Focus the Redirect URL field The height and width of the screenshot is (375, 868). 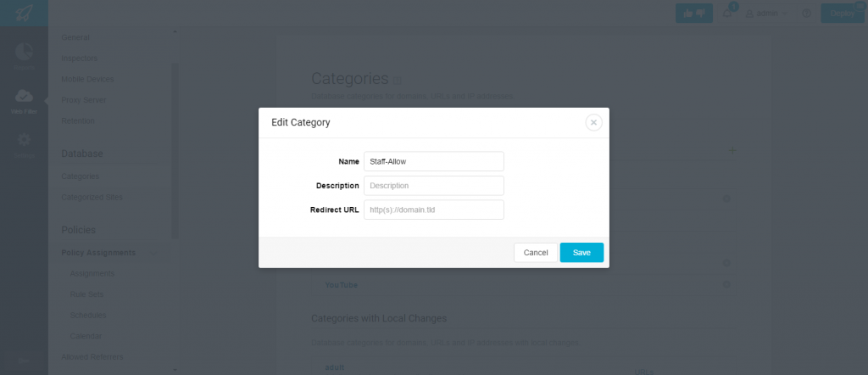pyautogui.click(x=434, y=210)
